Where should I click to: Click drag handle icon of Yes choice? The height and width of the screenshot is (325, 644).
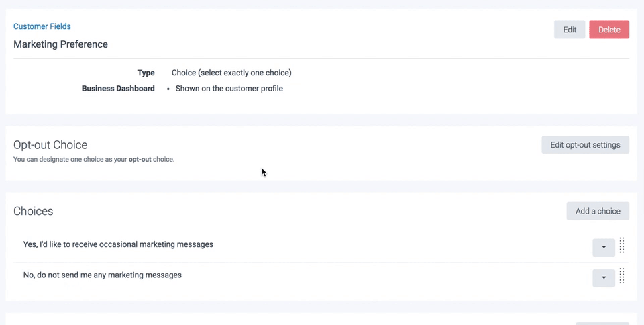[622, 246]
